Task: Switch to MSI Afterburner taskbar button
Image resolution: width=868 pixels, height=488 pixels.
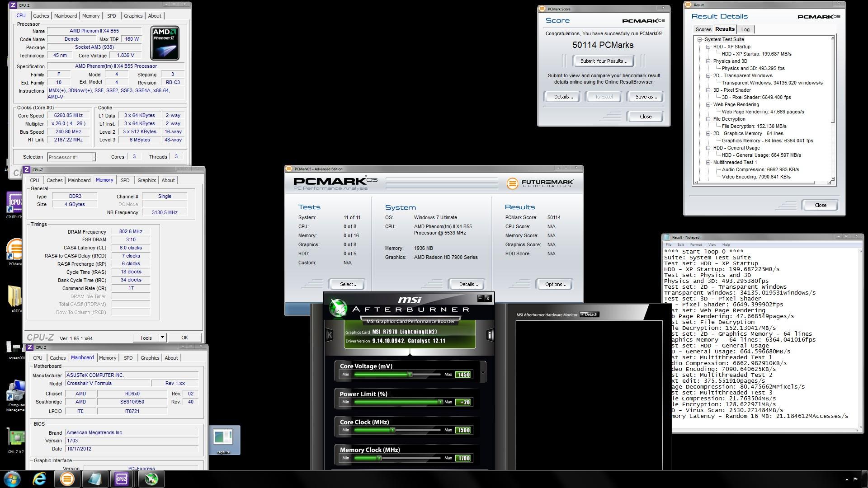Action: coord(151,479)
